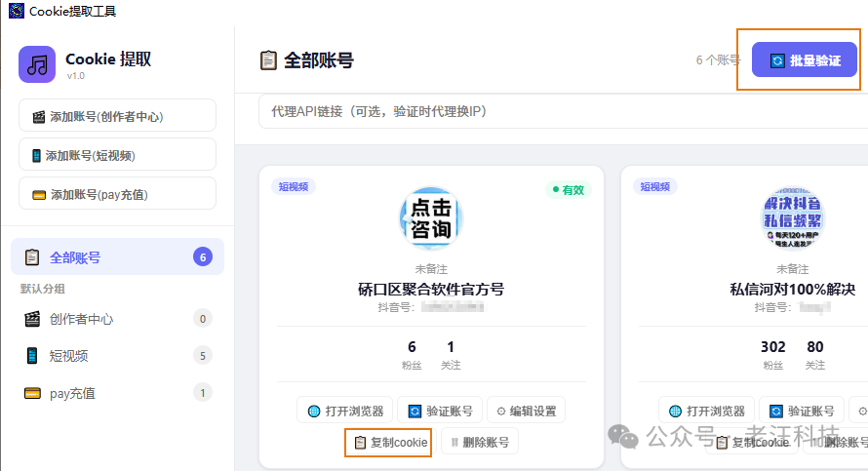Click clipboard icon on 硚口区聚合软件官方号 复制cookie

coord(360,442)
